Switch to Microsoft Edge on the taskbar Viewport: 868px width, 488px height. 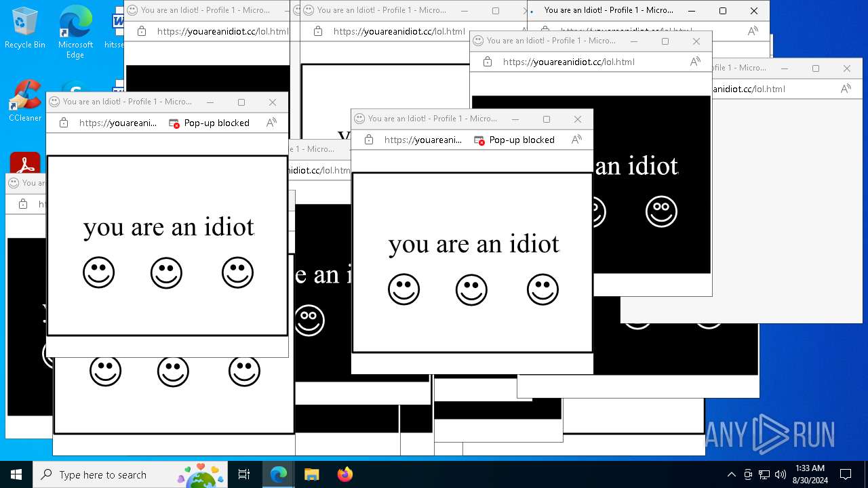(279, 474)
